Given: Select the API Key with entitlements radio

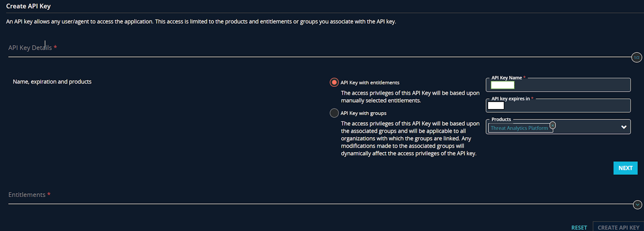Looking at the screenshot, I should pyautogui.click(x=334, y=83).
